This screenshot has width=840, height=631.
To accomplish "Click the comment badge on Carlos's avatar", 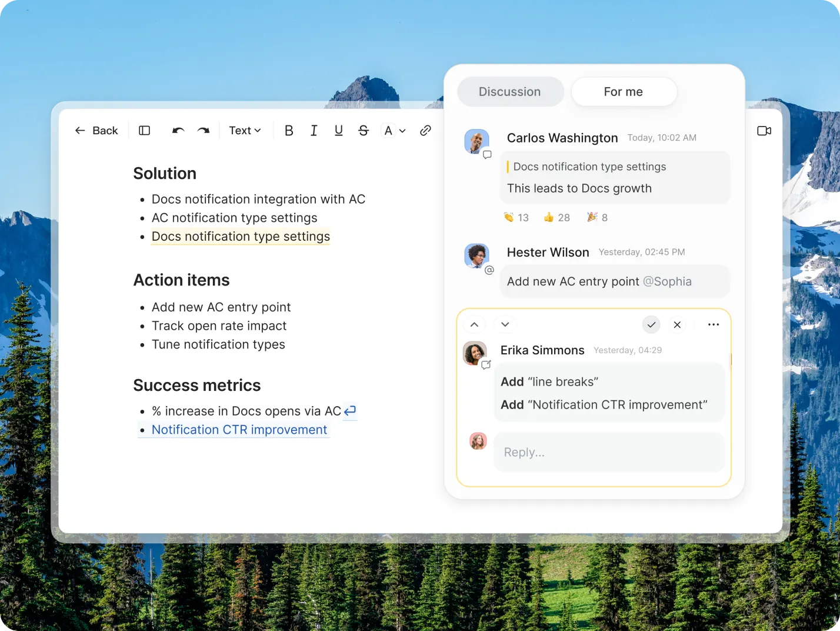I will coord(487,155).
